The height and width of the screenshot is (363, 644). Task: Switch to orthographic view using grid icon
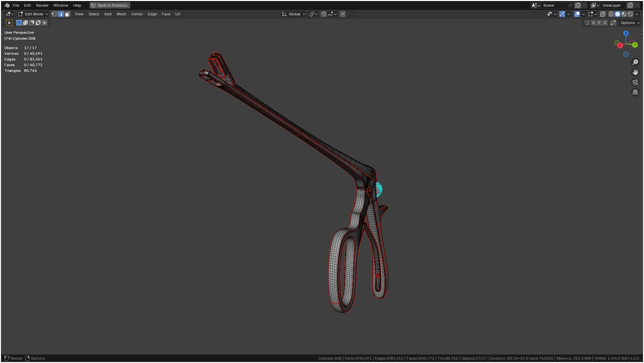point(635,92)
